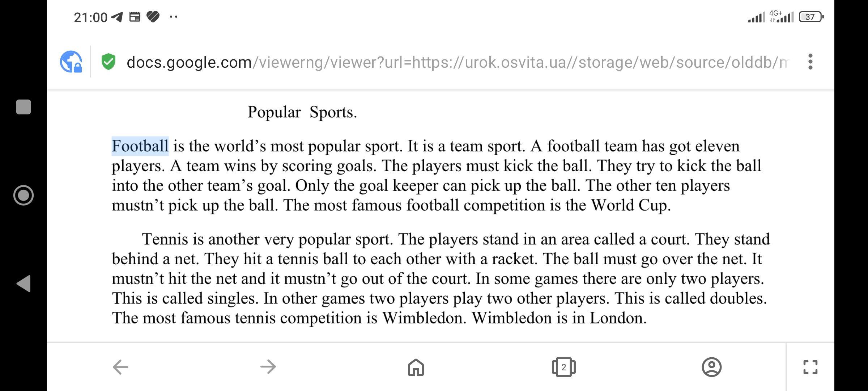
Task: Enter fullscreen mode via the corner-brackets icon
Action: (x=810, y=367)
